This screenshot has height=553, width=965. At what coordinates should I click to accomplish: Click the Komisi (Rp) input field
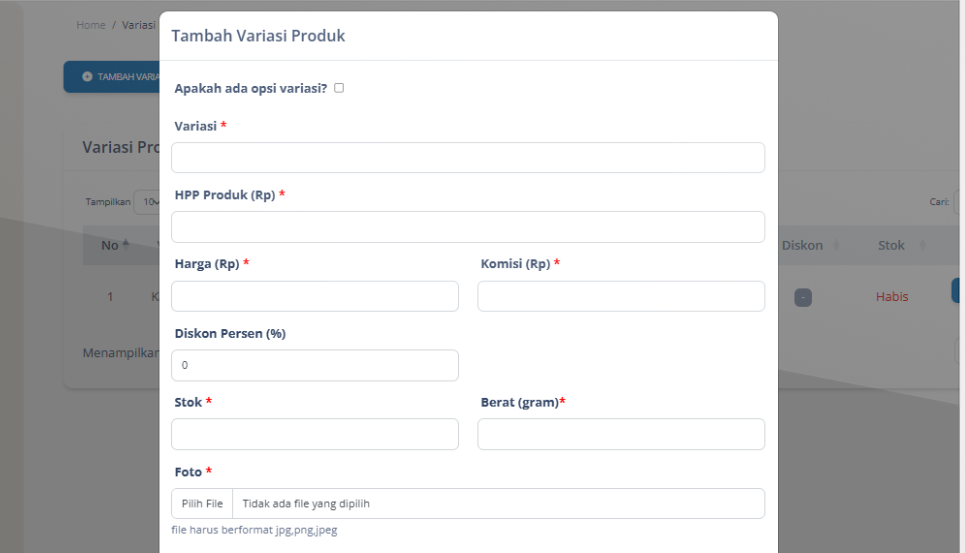pos(621,296)
